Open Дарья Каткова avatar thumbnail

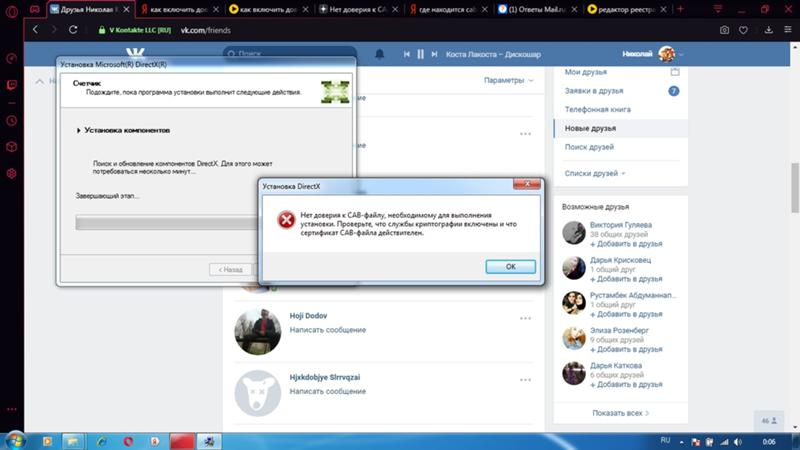tap(573, 373)
